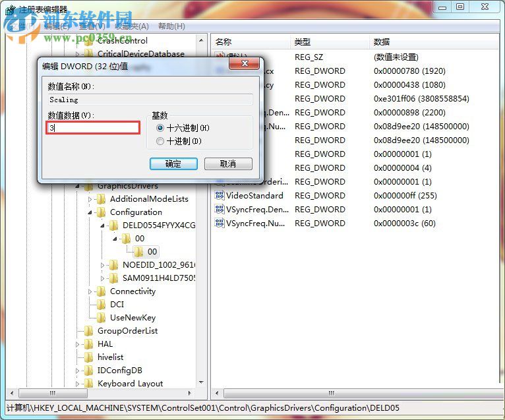Screen dimensions: 505x420
Task: Click the tree pane scroll-right arrow
Action: click(x=189, y=393)
